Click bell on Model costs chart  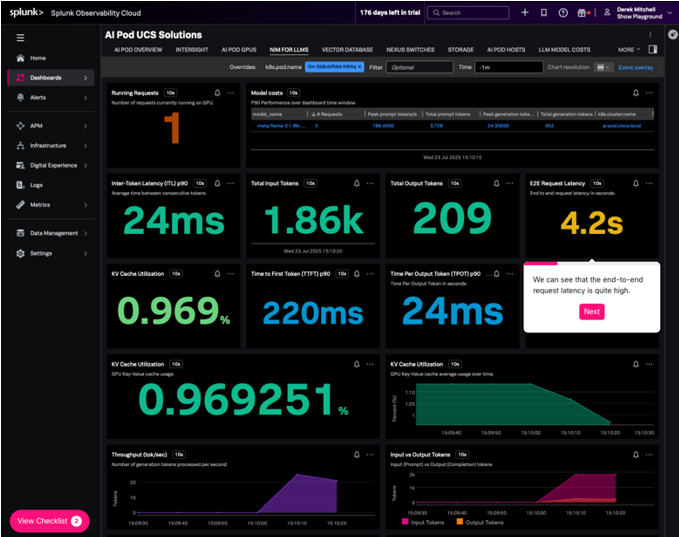[636, 93]
